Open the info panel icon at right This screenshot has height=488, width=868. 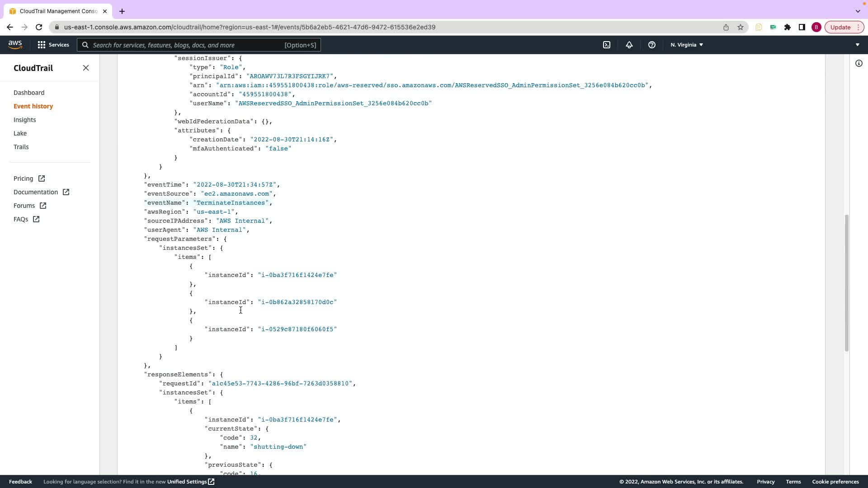coord(859,63)
